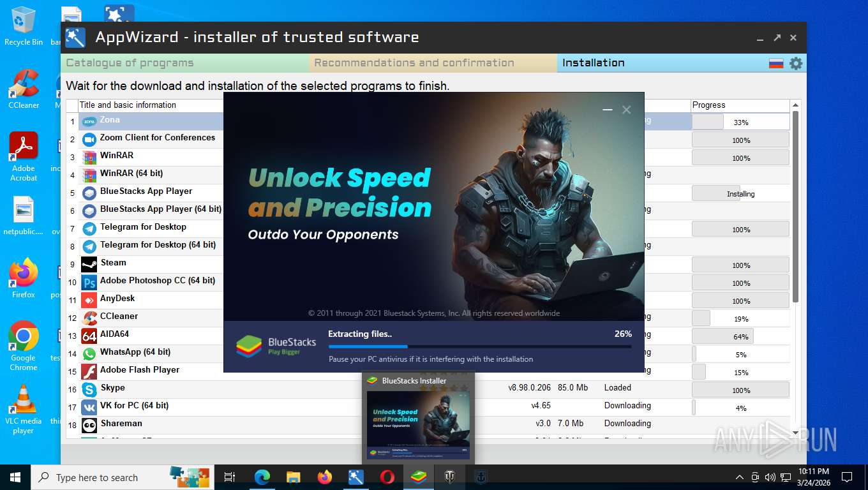Select the Adobe Flash Player title text
The width and height of the screenshot is (868, 490).
point(140,370)
